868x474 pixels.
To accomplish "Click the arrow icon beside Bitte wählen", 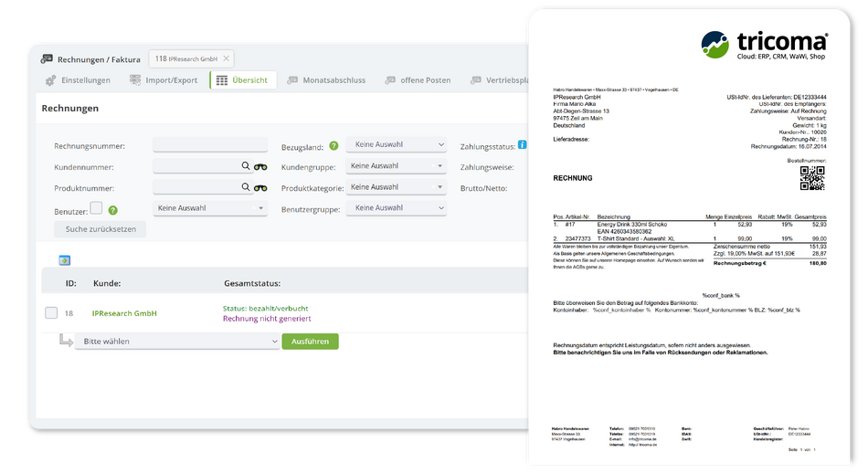I will pyautogui.click(x=66, y=341).
